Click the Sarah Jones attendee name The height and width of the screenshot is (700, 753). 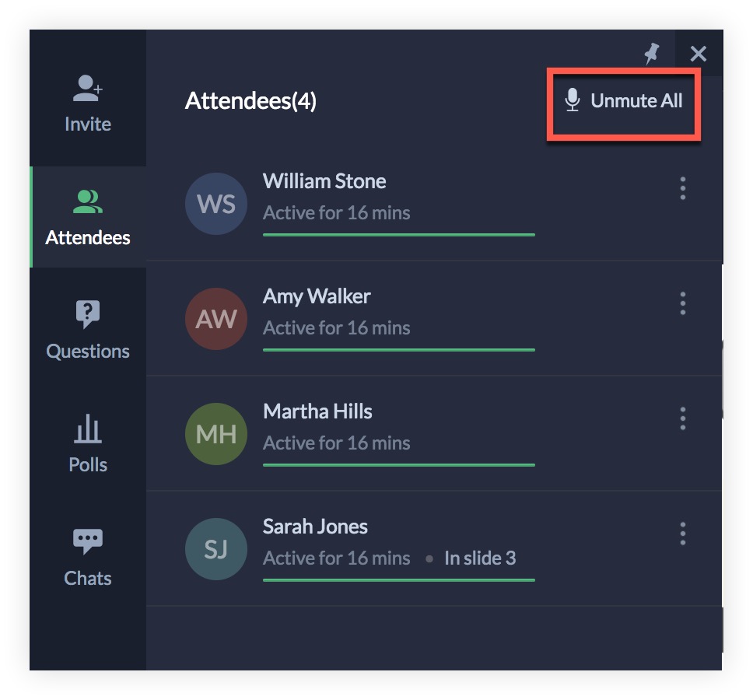click(315, 527)
